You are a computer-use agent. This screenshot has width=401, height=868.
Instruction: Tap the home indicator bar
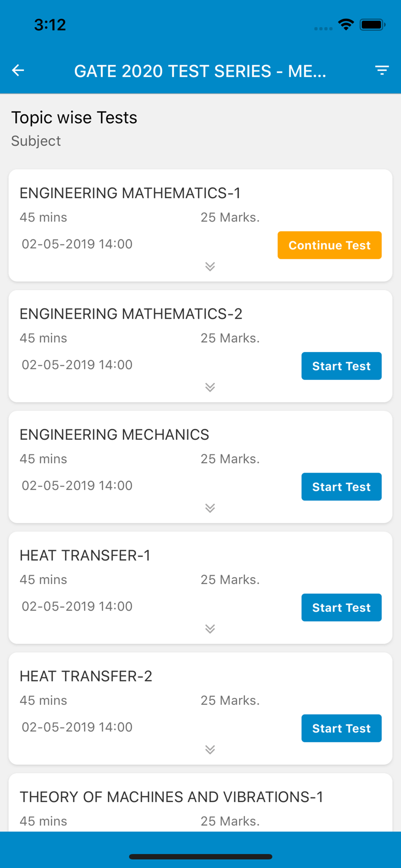(x=200, y=856)
